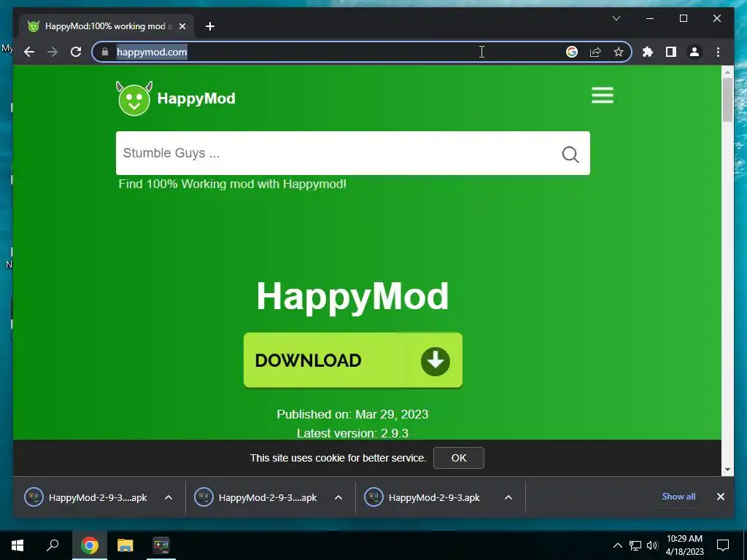
Task: Click the site lock icon
Action: (x=105, y=52)
